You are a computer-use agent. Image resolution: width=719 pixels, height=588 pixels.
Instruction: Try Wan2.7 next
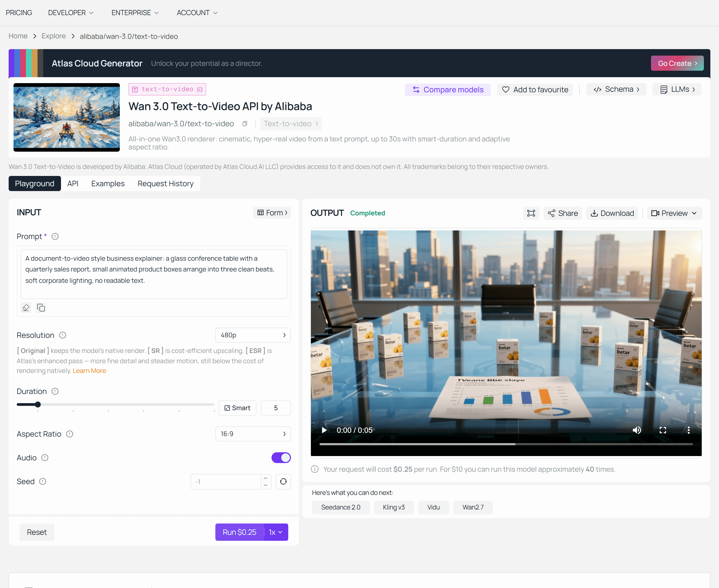pos(473,507)
